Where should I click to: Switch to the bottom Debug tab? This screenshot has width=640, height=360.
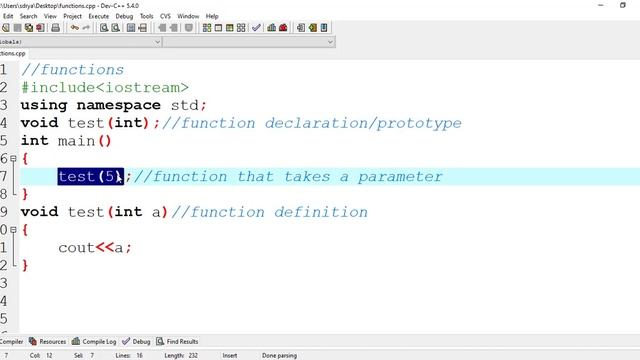click(x=137, y=342)
